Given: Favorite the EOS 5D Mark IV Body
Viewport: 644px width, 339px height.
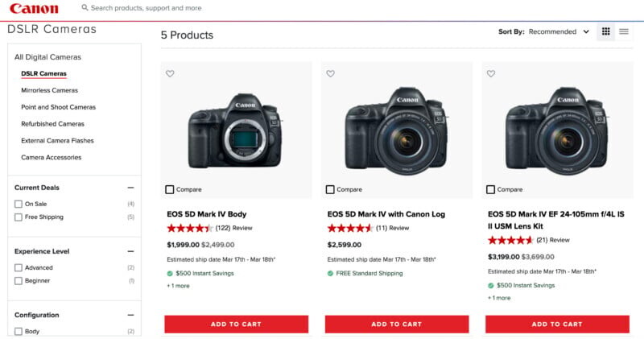Looking at the screenshot, I should coord(170,73).
